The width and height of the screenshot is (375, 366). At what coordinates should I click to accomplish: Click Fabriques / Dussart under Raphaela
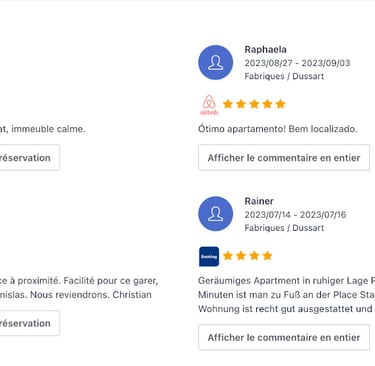click(x=284, y=76)
